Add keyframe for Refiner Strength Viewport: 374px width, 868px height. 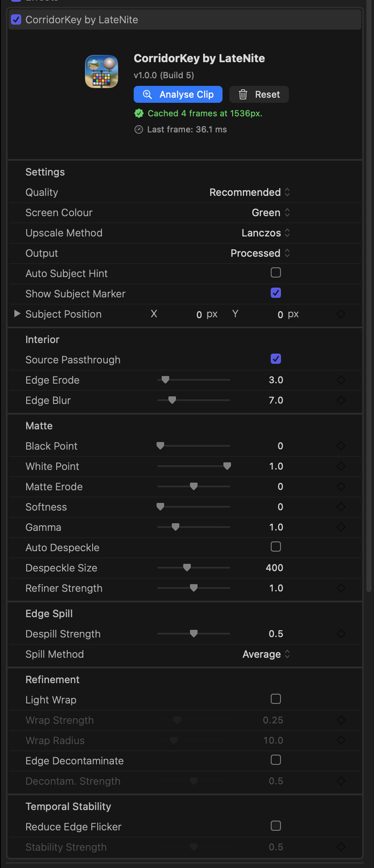pos(341,588)
